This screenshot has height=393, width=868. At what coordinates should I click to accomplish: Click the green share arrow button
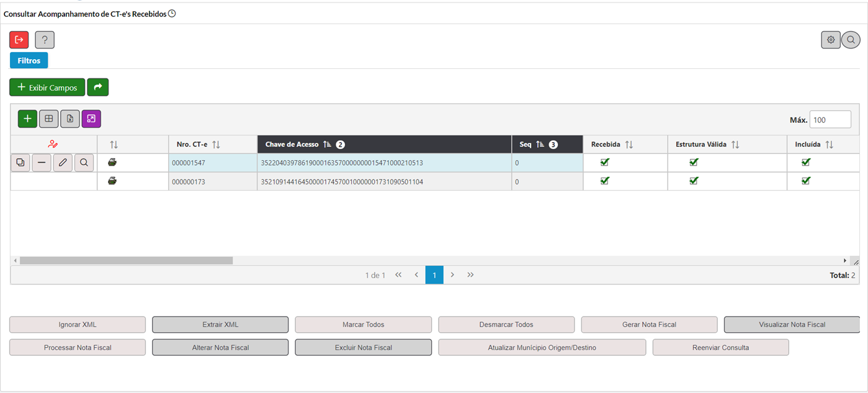pos(97,88)
